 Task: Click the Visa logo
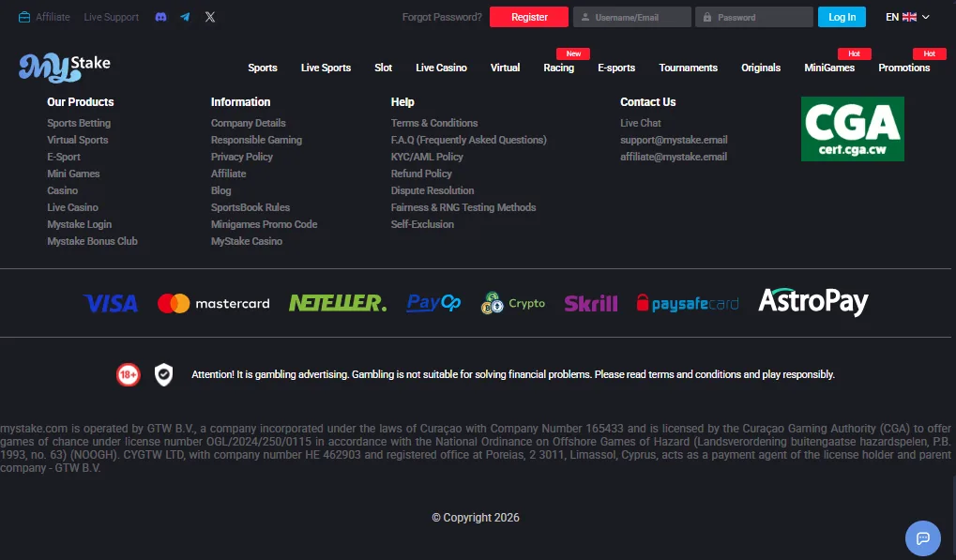click(111, 303)
